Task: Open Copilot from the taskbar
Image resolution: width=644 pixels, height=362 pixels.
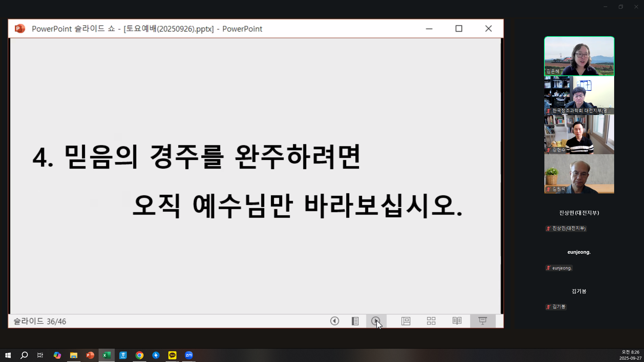Action: [x=57, y=355]
